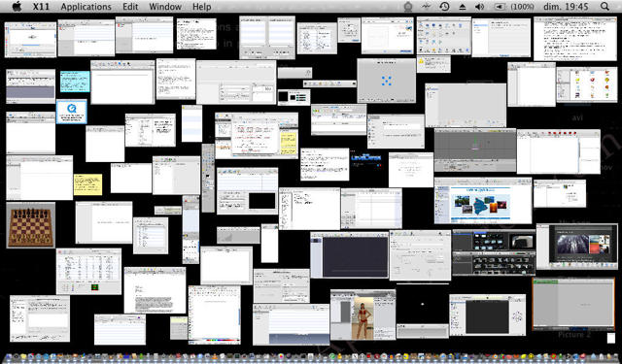This screenshot has height=364, width=622.
Task: Select the chess board window thumbnail
Action: tap(30, 225)
